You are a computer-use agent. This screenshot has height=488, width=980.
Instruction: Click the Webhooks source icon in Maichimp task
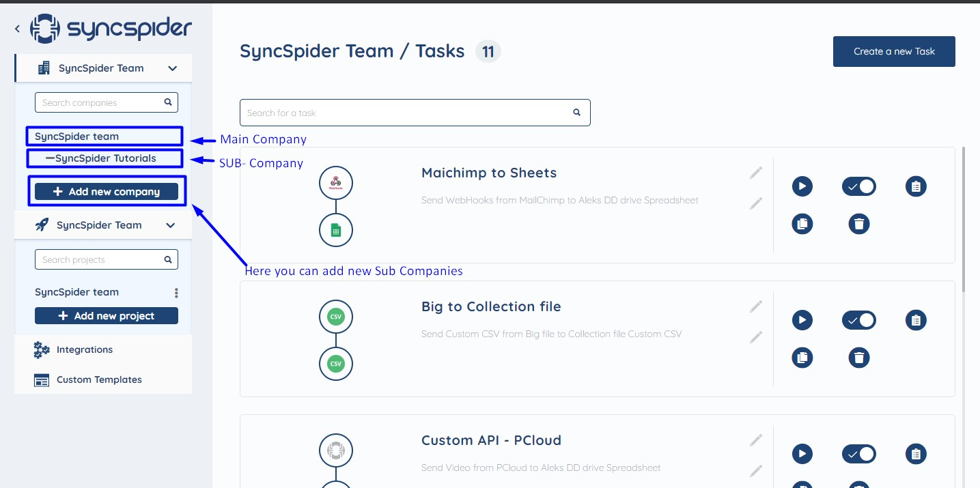335,183
